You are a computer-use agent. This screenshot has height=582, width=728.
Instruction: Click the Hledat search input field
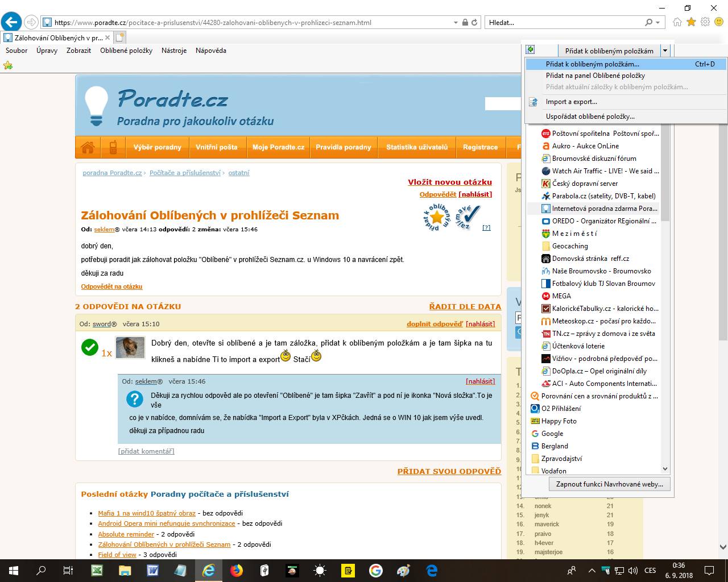pyautogui.click(x=565, y=23)
